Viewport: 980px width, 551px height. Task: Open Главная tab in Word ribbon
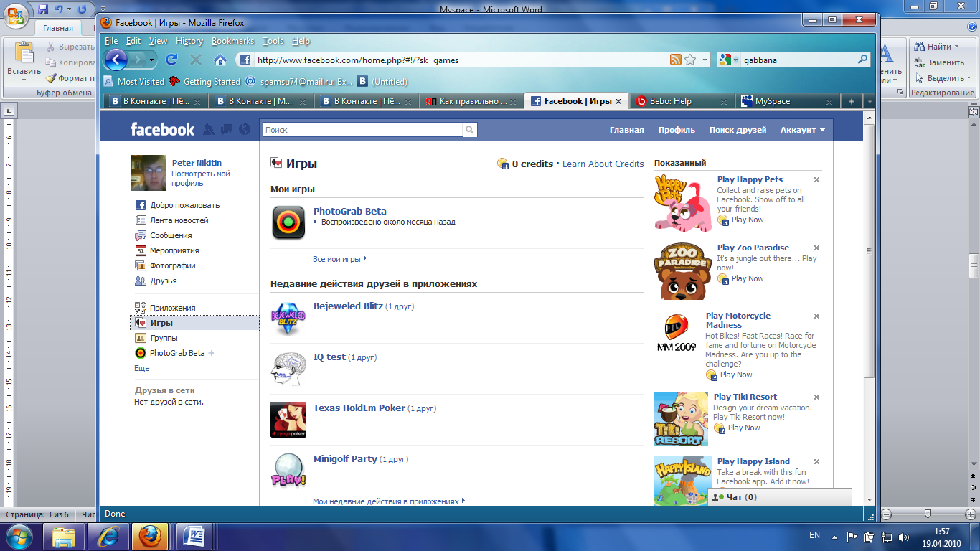[57, 28]
